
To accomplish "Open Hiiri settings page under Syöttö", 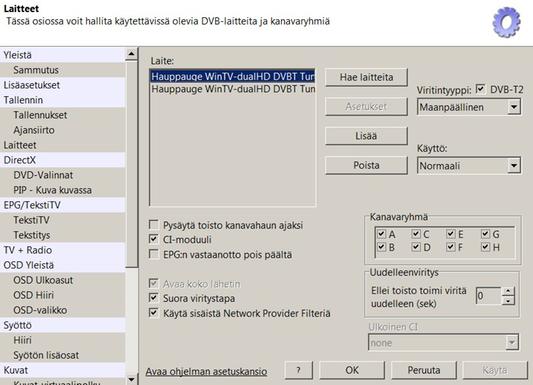I will click(63, 340).
